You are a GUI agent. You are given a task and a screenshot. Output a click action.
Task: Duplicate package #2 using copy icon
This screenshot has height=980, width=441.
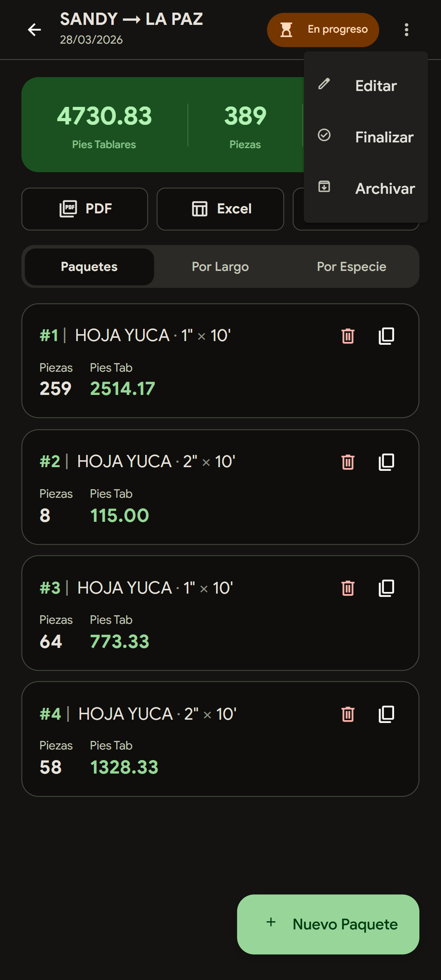[x=386, y=462]
